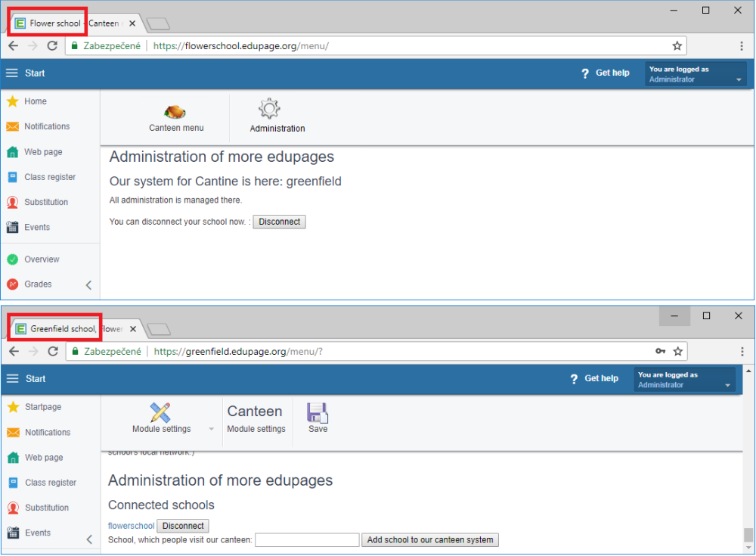The image size is (756, 556).
Task: Click the secure lock icon in Flower school address bar
Action: 75,46
